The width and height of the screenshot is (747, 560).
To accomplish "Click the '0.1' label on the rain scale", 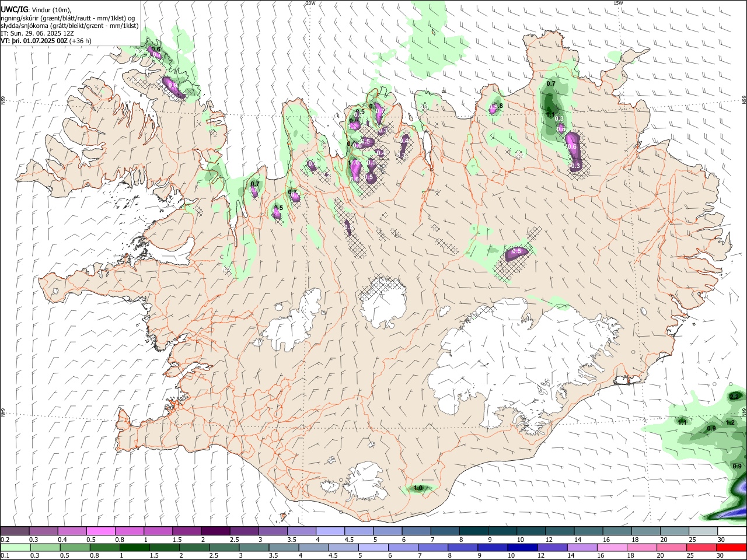I will [5, 555].
